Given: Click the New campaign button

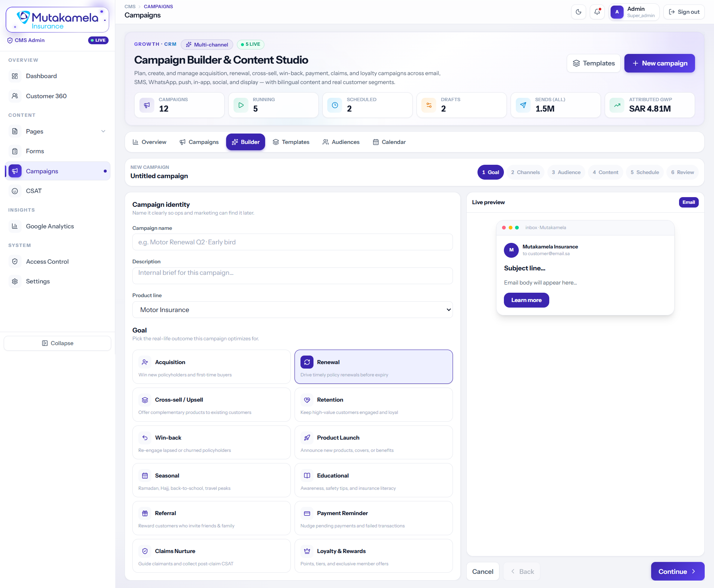Looking at the screenshot, I should point(660,63).
